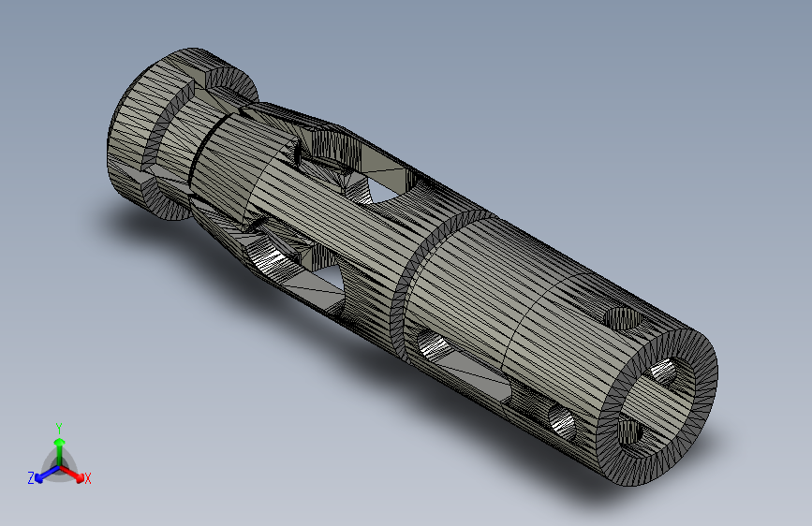Click the blue Z axis of the orientation triad
The width and height of the screenshot is (812, 526).
point(48,474)
